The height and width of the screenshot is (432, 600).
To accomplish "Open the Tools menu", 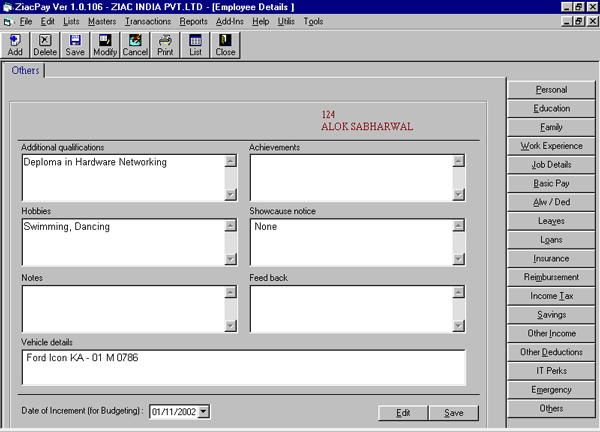I will [313, 22].
